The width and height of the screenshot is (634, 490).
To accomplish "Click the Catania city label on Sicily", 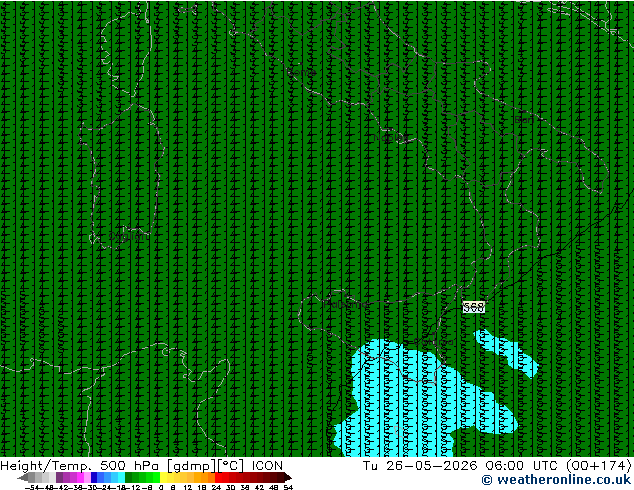I will point(434,342).
